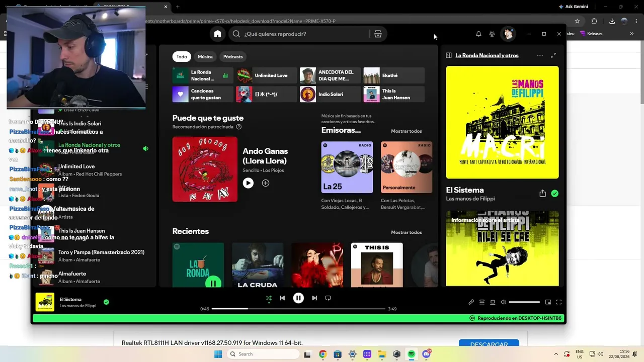Play Ando Ganas (Llora Llora) single
Viewport: 644px width, 362px height.
click(x=248, y=183)
